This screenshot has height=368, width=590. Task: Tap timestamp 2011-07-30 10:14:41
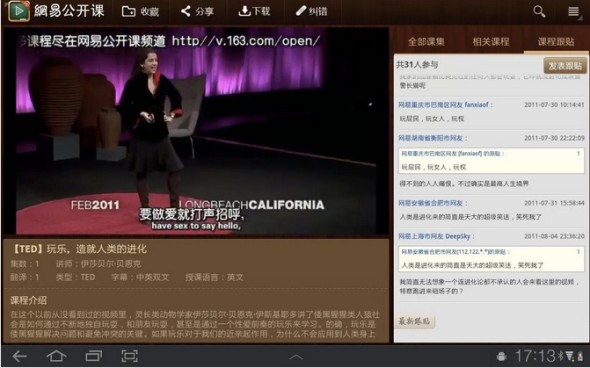[x=554, y=105]
